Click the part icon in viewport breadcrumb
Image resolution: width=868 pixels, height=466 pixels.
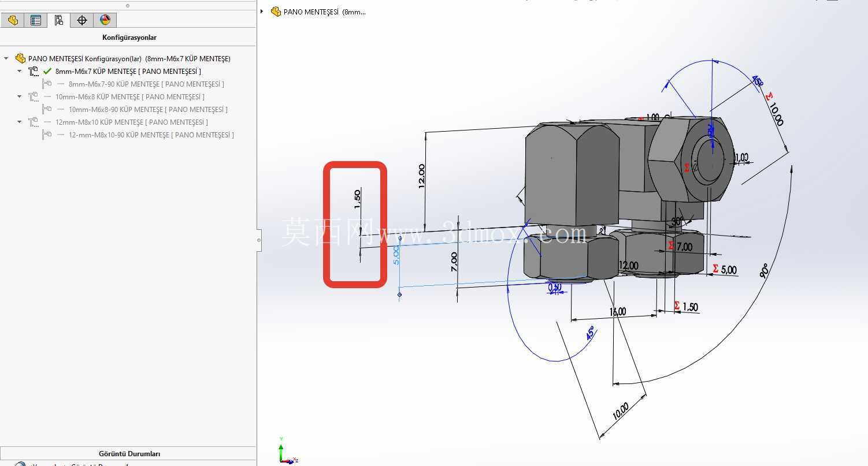pyautogui.click(x=276, y=12)
